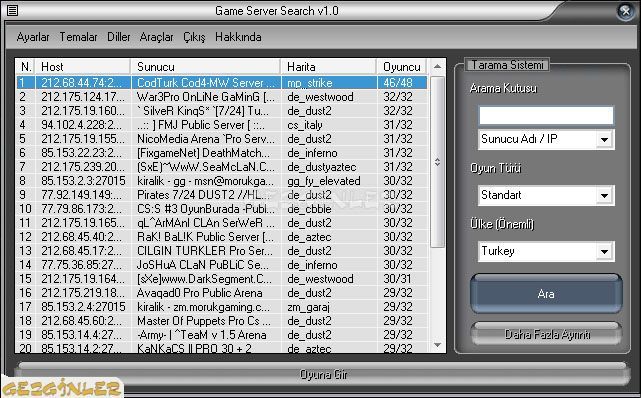The width and height of the screenshot is (641, 398).
Task: Select the Pirates 7/24 DUST2 row
Action: click(x=222, y=195)
